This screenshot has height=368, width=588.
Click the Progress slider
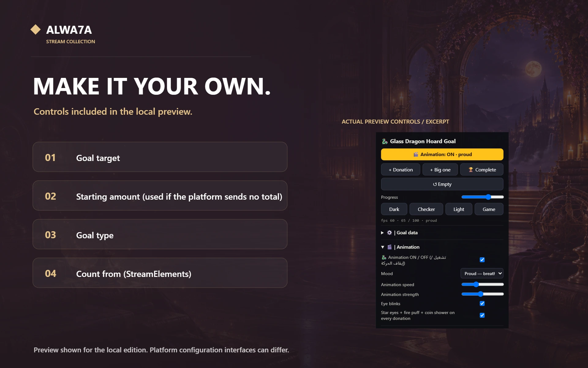click(x=482, y=197)
